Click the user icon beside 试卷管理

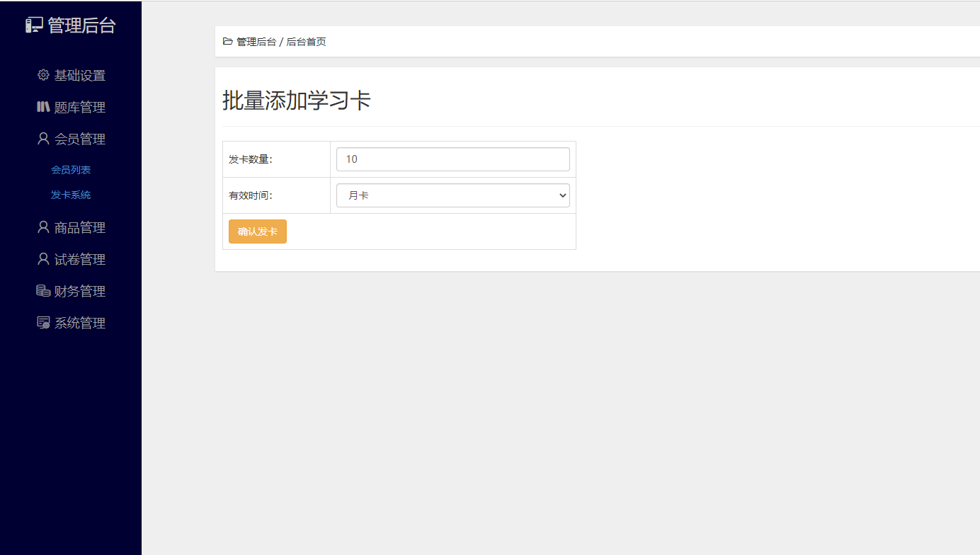coord(43,259)
